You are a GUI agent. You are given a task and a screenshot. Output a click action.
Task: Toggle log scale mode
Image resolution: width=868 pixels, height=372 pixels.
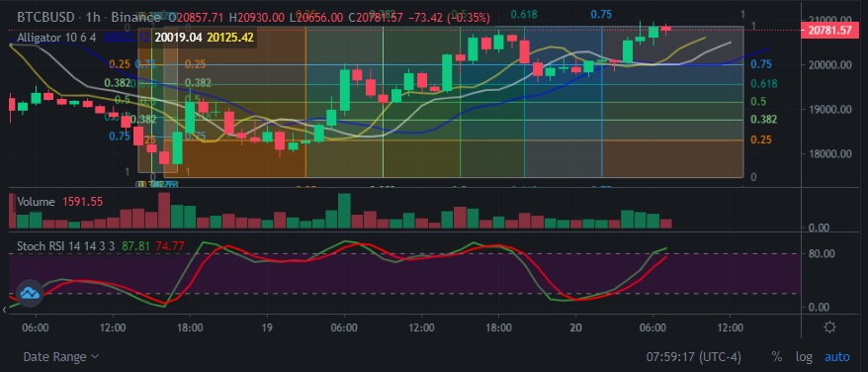pyautogui.click(x=803, y=356)
